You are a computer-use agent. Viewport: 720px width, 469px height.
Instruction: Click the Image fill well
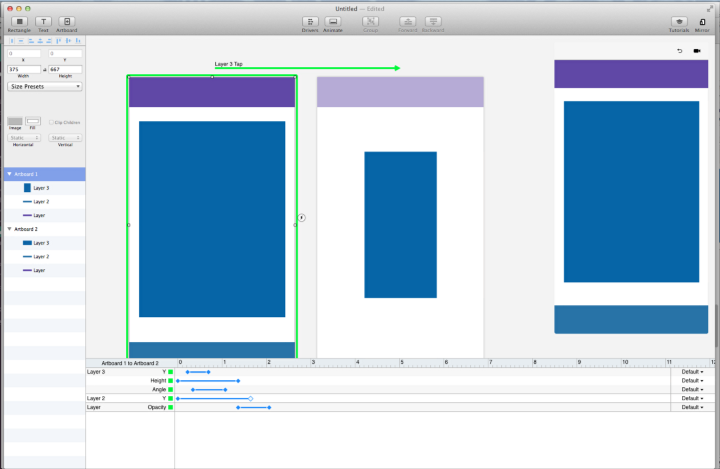pyautogui.click(x=15, y=121)
